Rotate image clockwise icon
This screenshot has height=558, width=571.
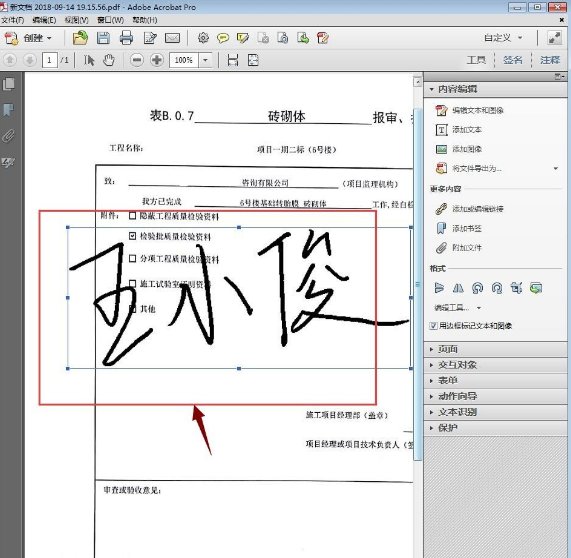(x=497, y=288)
